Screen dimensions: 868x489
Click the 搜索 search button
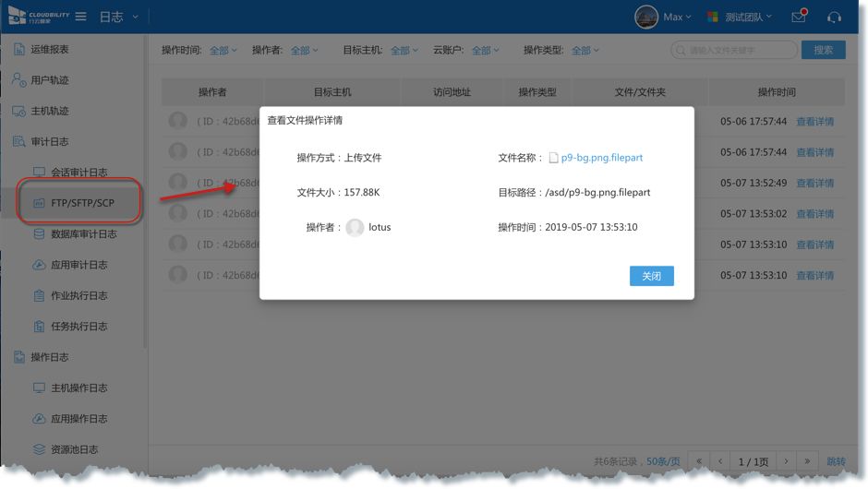pos(823,51)
